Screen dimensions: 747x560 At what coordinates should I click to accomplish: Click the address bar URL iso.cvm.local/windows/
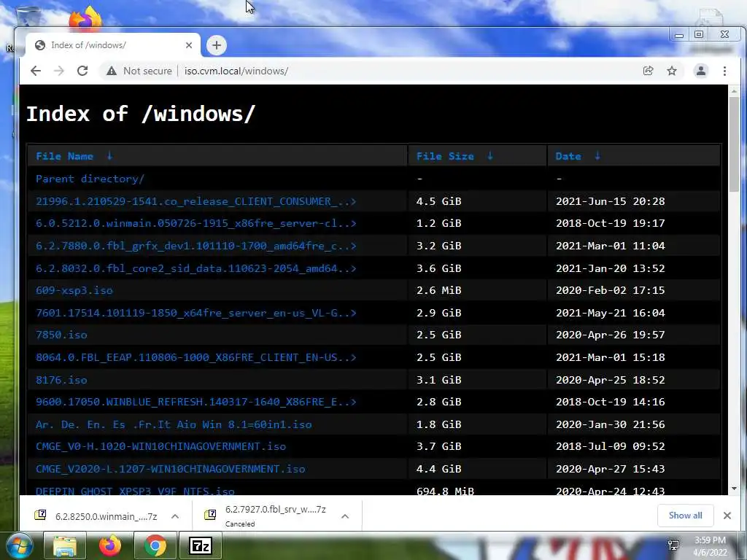pos(236,71)
